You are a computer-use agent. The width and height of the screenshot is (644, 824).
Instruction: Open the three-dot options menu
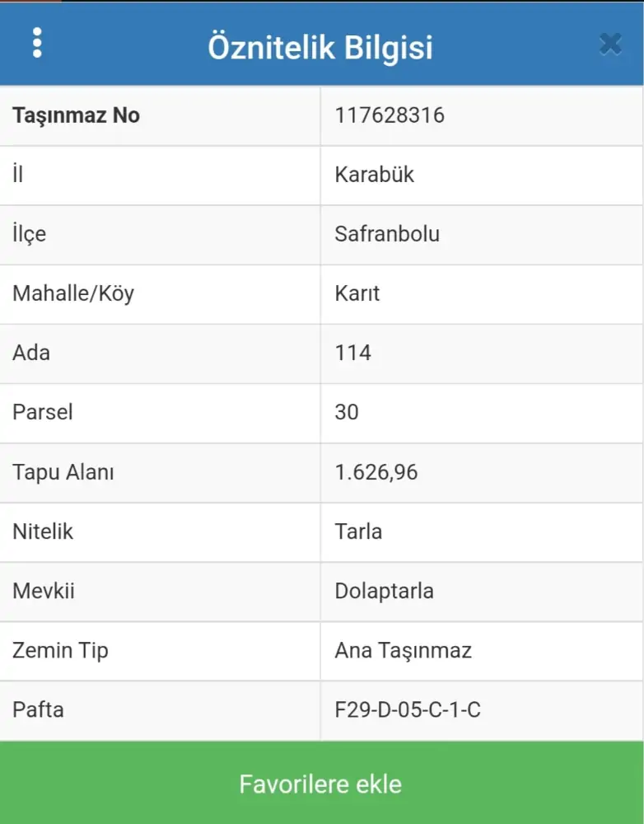(37, 43)
